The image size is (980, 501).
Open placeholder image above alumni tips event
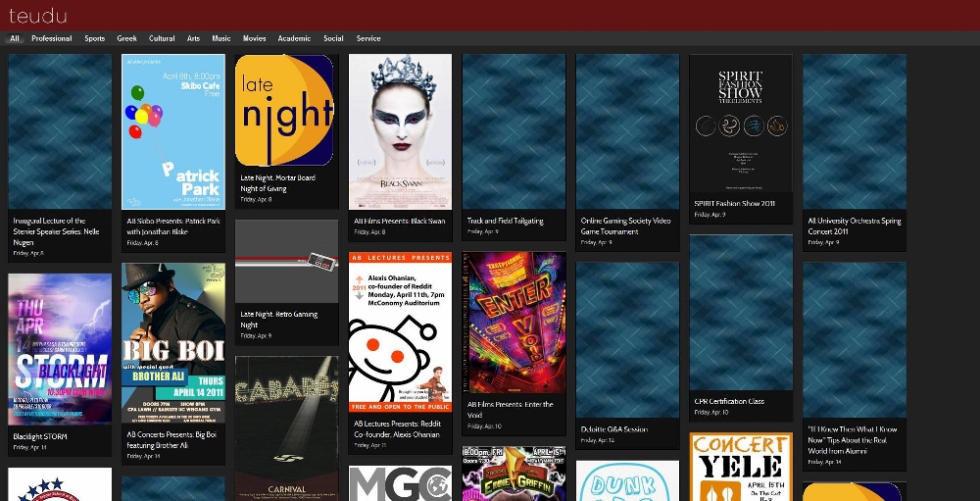pos(855,339)
